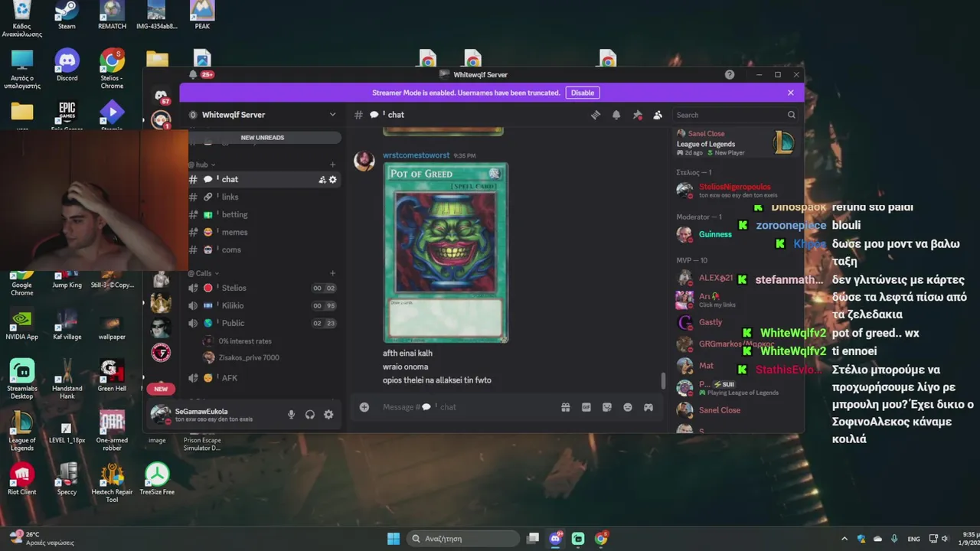Open the gift icon in message bar
Screen dimensions: 980x551
pos(566,407)
